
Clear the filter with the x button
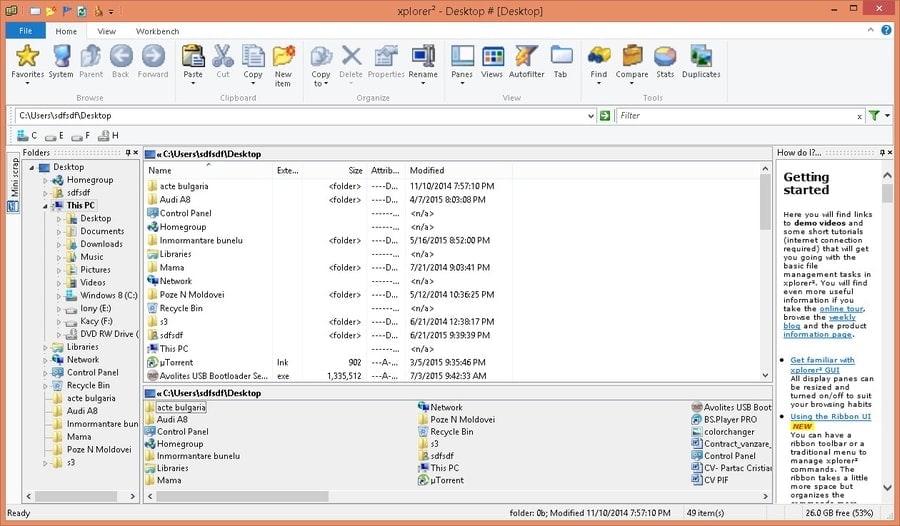click(x=859, y=117)
